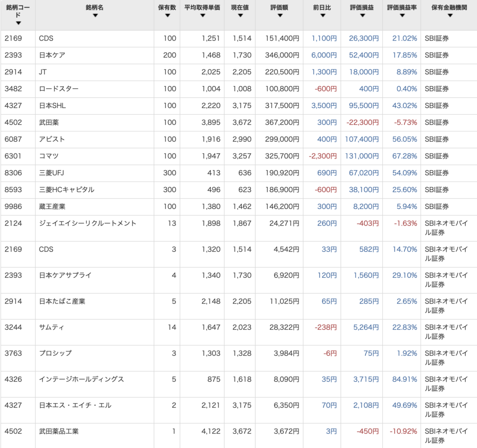The image size is (477, 448).
Task: Select コマツ stock name
Action: (48, 156)
